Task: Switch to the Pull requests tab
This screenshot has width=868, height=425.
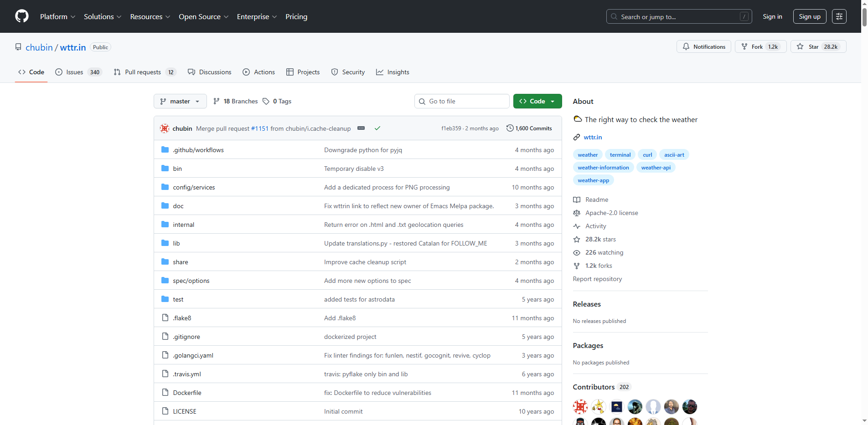Action: 145,72
